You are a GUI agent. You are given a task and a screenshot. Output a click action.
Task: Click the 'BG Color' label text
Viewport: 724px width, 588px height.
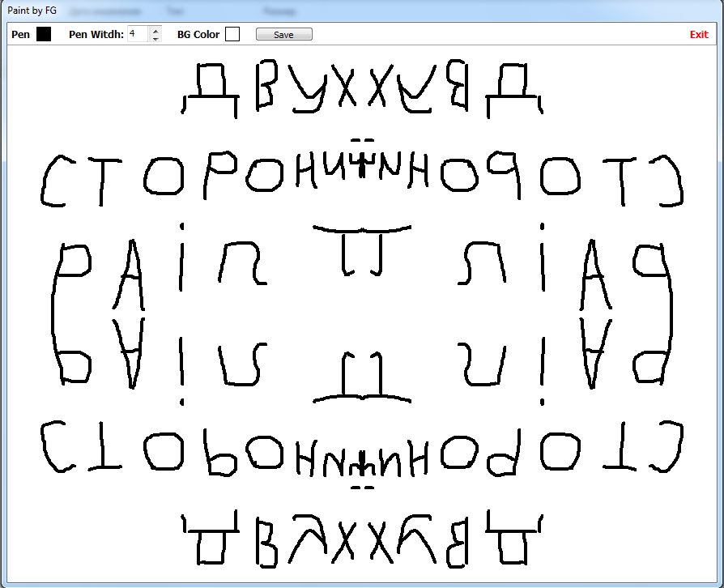[x=198, y=35]
